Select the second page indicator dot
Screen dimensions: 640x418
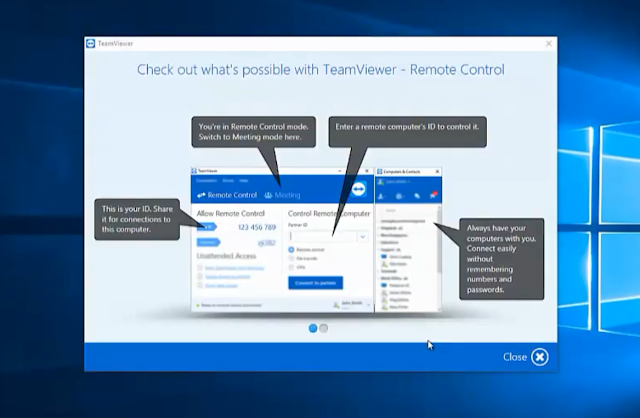coord(324,328)
